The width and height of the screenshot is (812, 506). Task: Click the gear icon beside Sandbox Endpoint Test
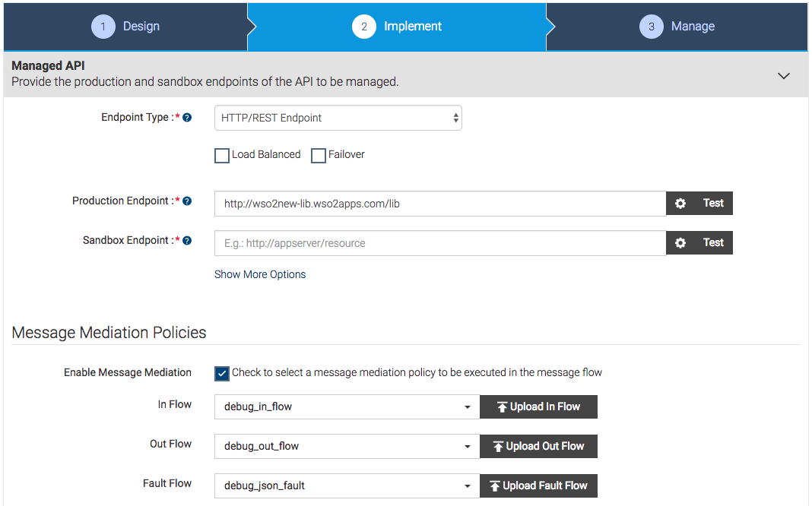tap(680, 242)
